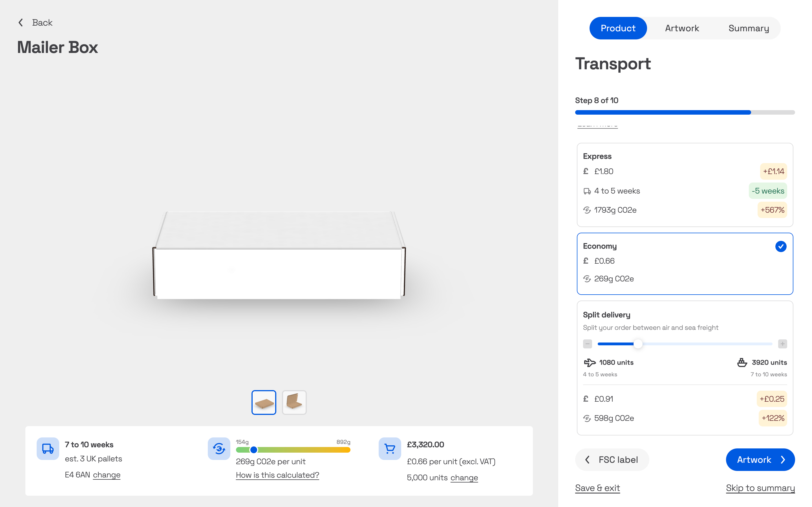Image resolution: width=812 pixels, height=507 pixels.
Task: Switch to the Summary tab
Action: [x=748, y=28]
